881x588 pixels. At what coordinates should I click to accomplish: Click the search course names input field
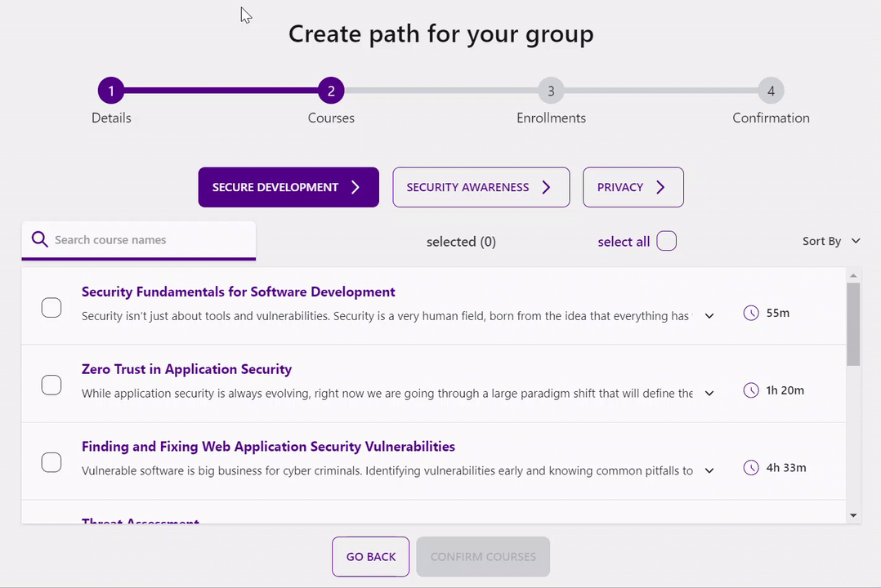(147, 239)
